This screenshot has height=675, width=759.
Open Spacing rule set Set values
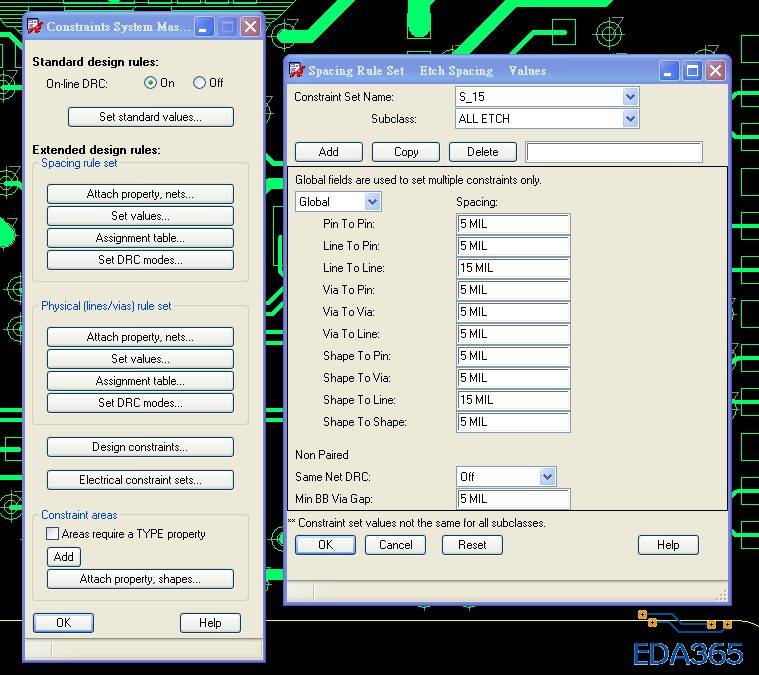tap(140, 215)
